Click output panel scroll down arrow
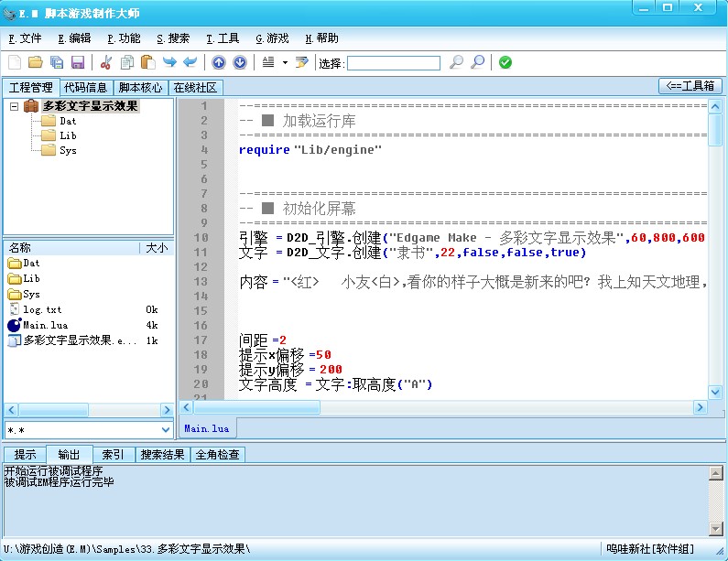 716,529
